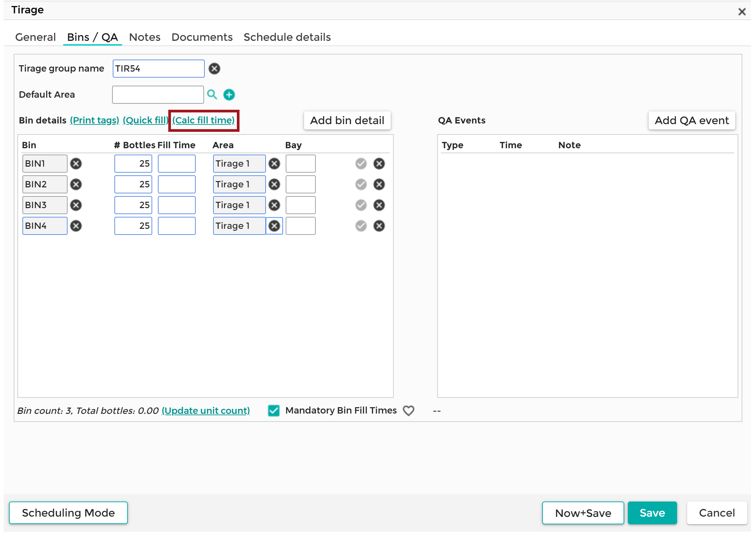The width and height of the screenshot is (756, 537).
Task: Focus the BIN4 bin name field
Action: point(45,226)
